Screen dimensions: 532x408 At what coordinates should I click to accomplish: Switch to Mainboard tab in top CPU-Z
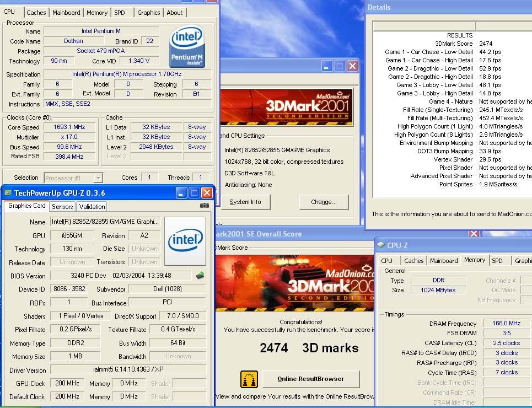pyautogui.click(x=66, y=13)
